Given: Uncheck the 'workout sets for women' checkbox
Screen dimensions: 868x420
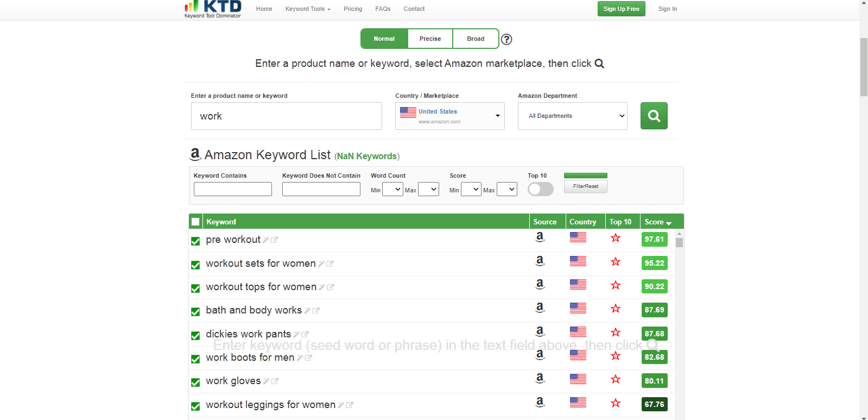Looking at the screenshot, I should (x=195, y=265).
